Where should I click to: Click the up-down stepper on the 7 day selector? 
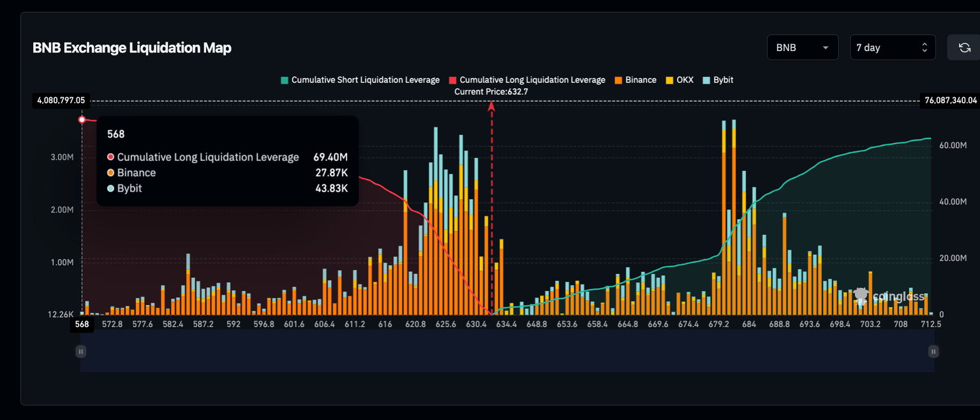[x=924, y=47]
